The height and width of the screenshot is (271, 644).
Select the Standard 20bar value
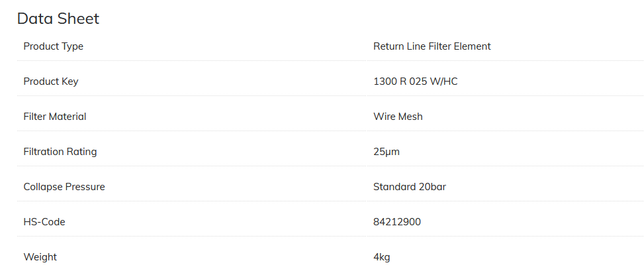pyautogui.click(x=409, y=187)
